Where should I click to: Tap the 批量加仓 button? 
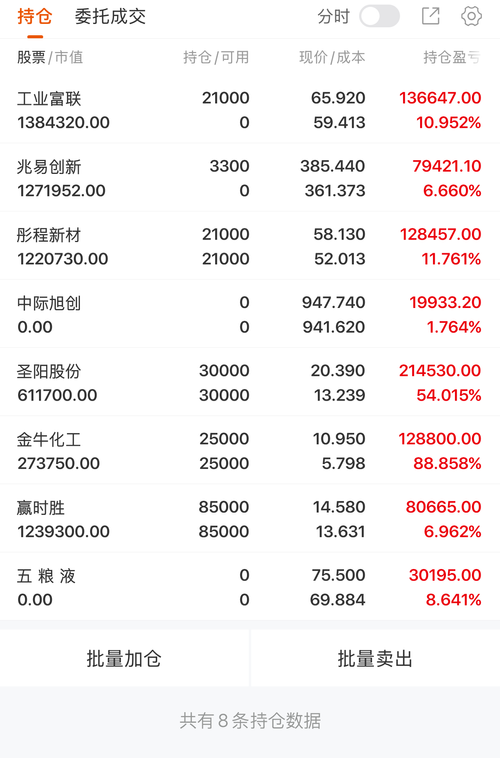pyautogui.click(x=124, y=658)
